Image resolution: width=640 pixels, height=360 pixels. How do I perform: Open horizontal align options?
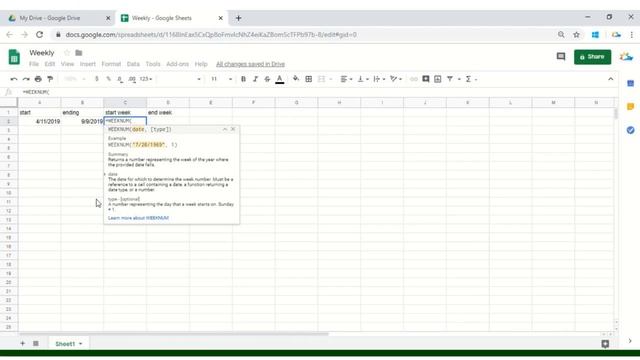tap(346, 79)
